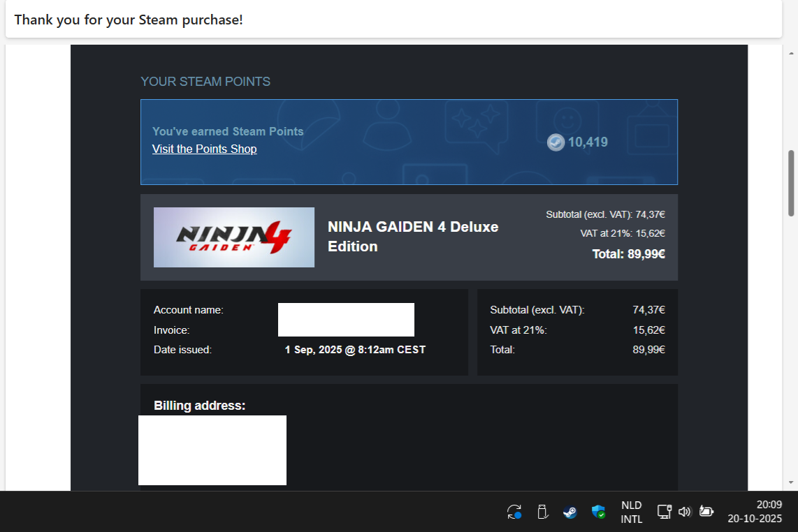Image resolution: width=798 pixels, height=532 pixels.
Task: Open the Windows Security shield icon
Action: click(x=598, y=512)
